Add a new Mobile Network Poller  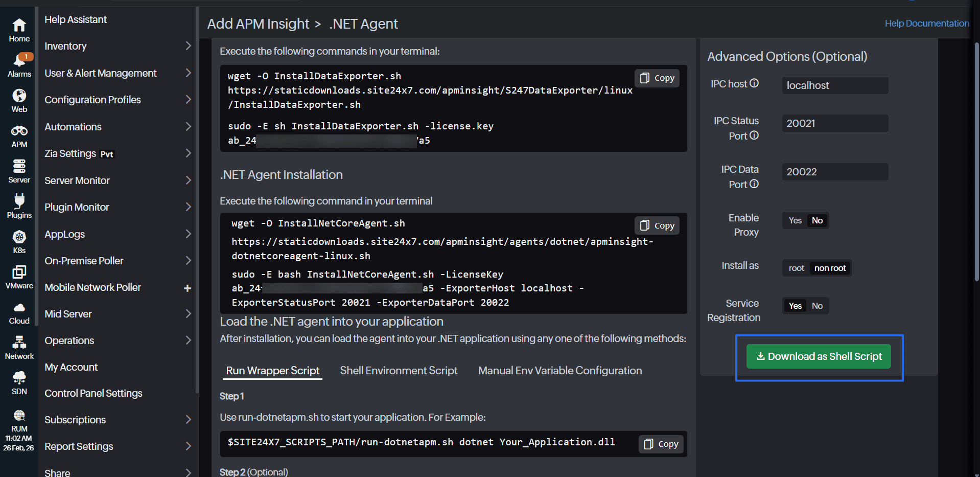click(188, 287)
